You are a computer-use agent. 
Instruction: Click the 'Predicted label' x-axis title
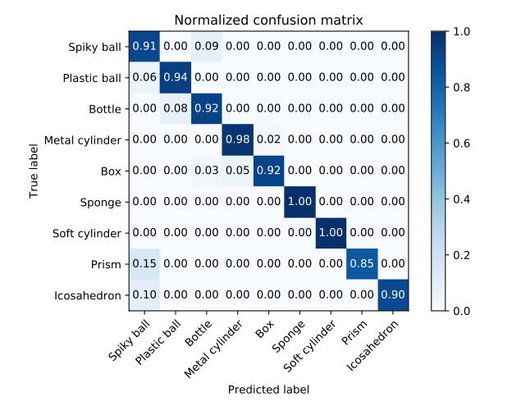(269, 390)
